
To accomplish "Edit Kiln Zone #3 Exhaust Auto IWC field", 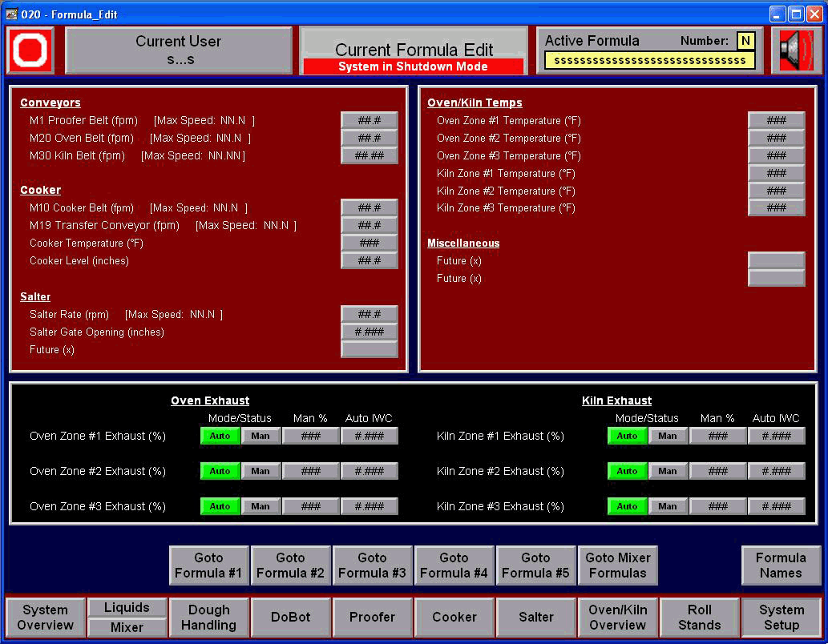I will (776, 506).
